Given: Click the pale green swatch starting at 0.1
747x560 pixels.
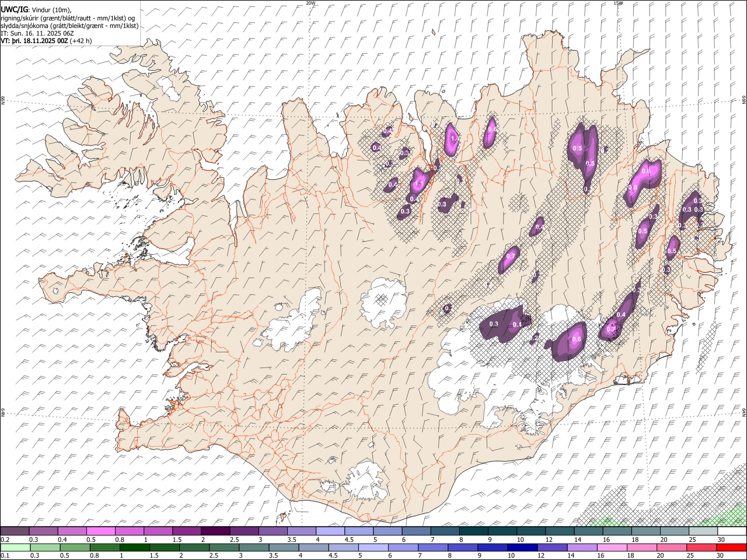Looking at the screenshot, I should [15, 547].
